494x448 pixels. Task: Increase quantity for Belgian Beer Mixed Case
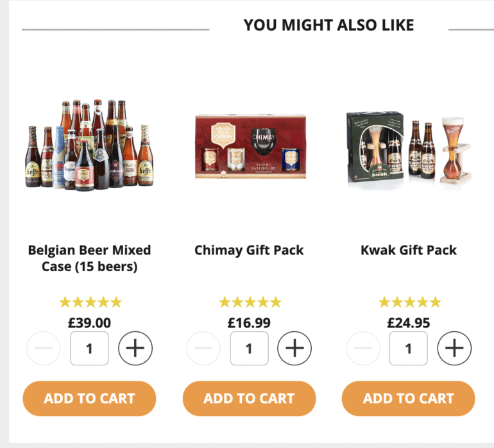pyautogui.click(x=135, y=349)
